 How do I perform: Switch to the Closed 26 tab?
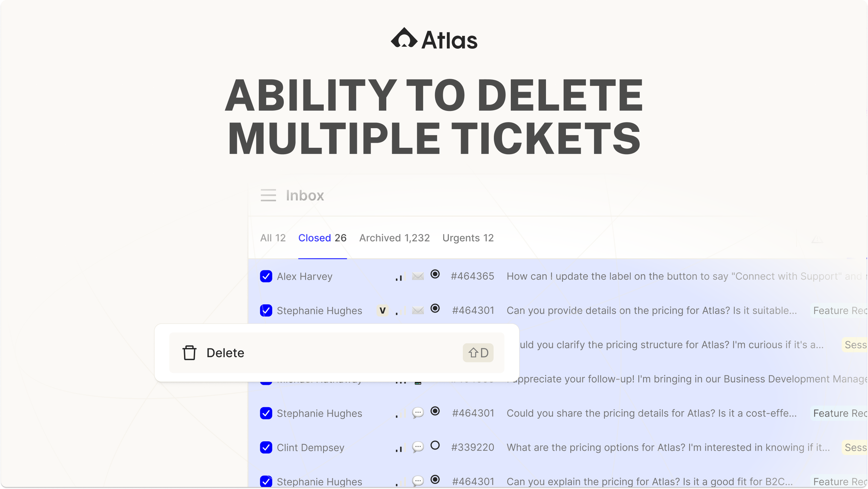click(x=322, y=238)
